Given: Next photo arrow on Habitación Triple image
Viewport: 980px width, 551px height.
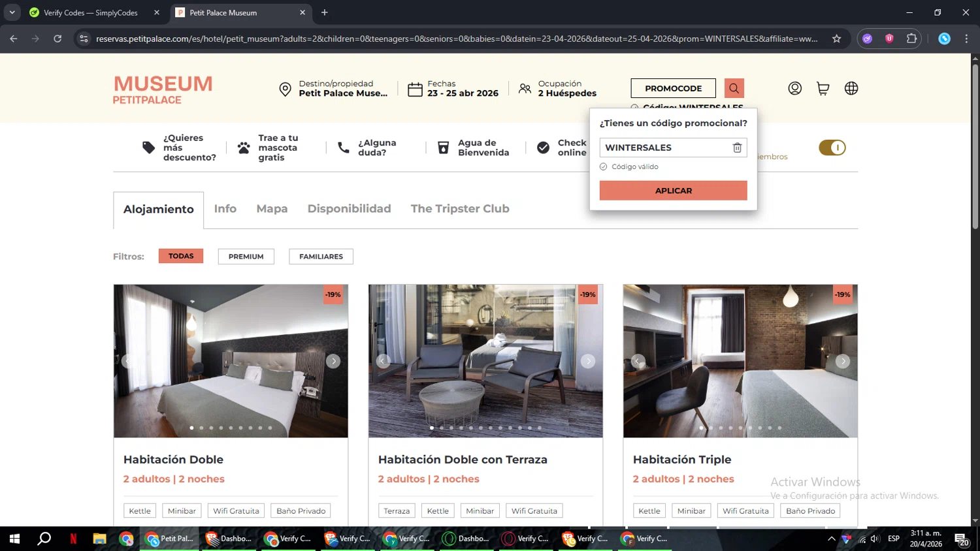Looking at the screenshot, I should pos(843,361).
